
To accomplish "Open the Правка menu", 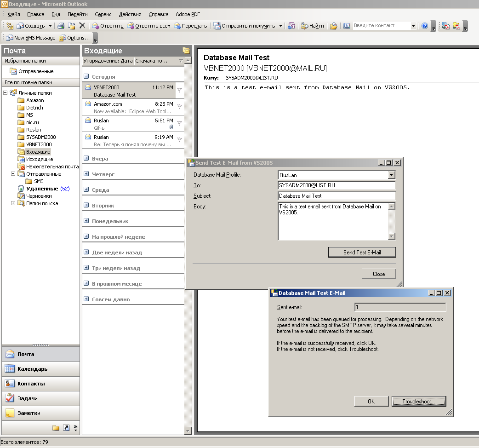I will [x=36, y=14].
